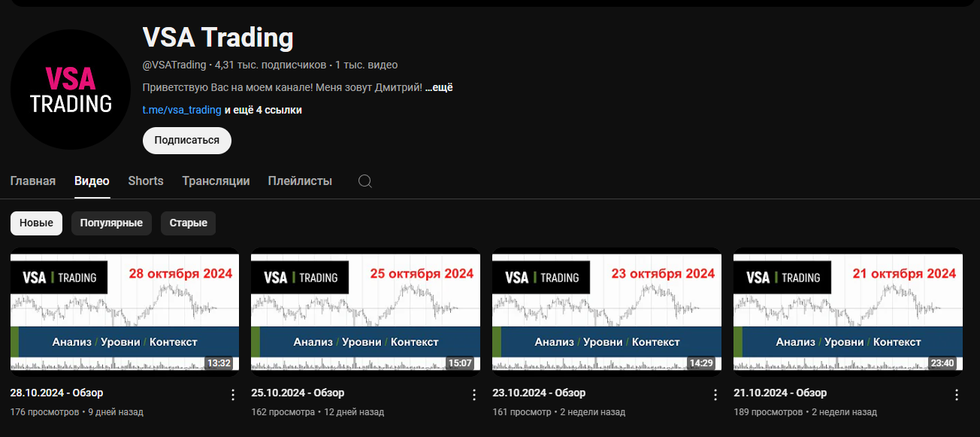Open the VSA Trading channel avatar

pos(71,90)
